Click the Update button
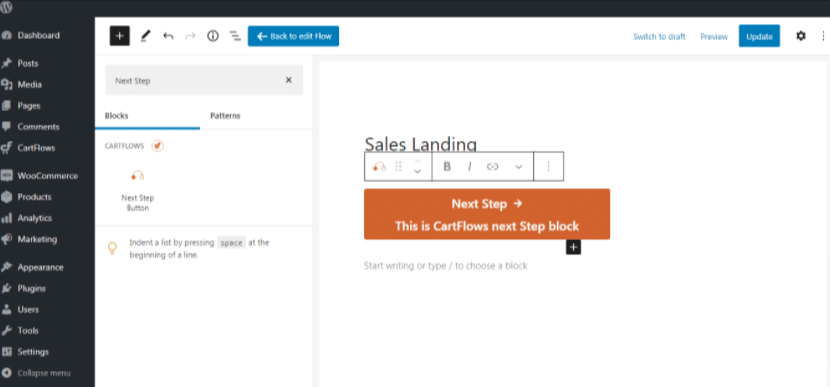 point(759,36)
